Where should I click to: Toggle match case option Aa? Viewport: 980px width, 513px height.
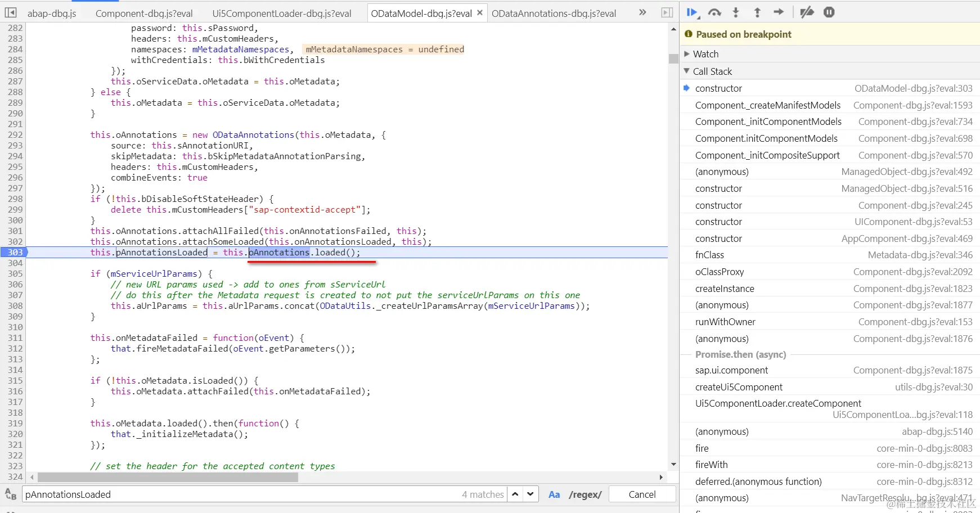554,494
